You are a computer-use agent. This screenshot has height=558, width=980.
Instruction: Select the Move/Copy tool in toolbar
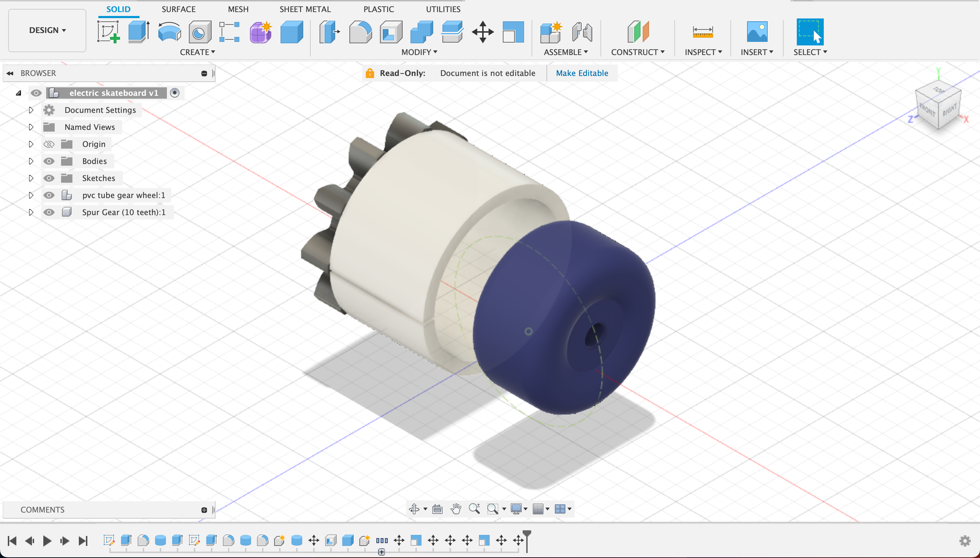[x=483, y=32]
